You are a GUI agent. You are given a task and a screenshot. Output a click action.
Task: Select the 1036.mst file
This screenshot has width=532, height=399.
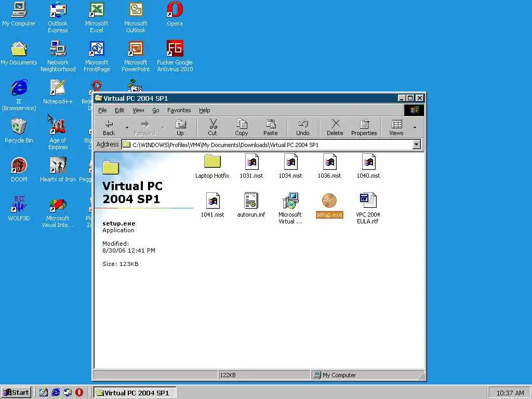coord(329,166)
